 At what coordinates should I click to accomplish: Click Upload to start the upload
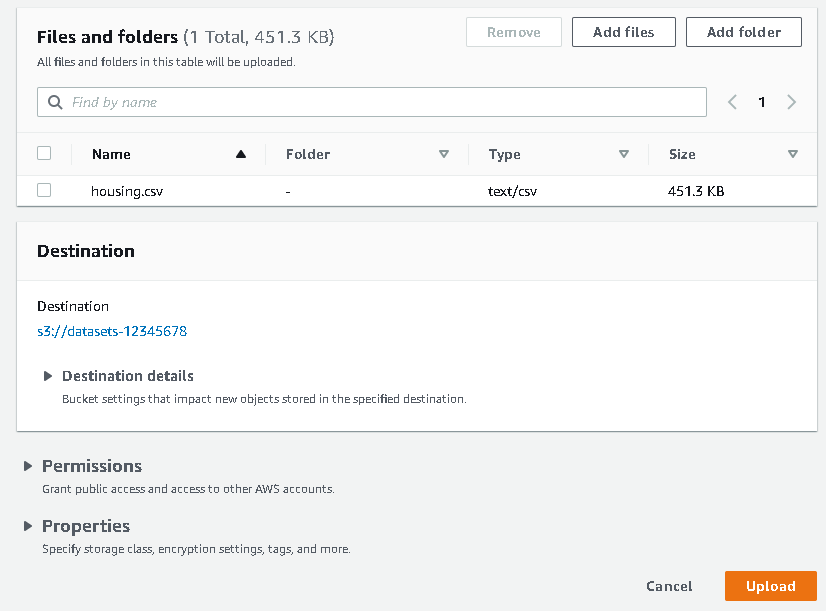tap(770, 586)
